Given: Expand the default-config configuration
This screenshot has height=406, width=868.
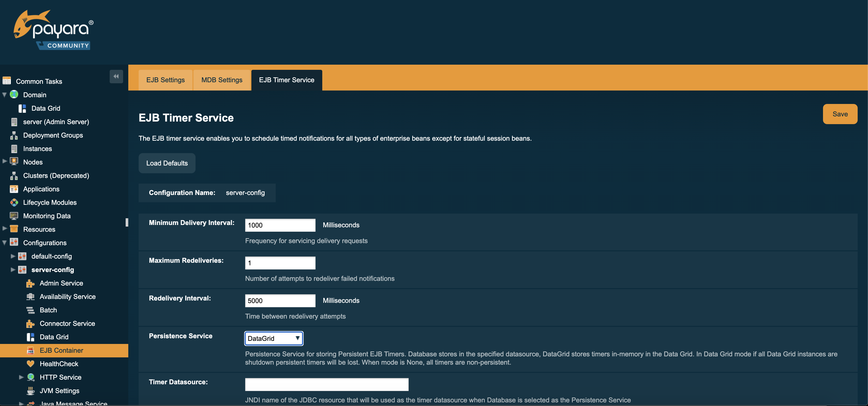Looking at the screenshot, I should 12,256.
